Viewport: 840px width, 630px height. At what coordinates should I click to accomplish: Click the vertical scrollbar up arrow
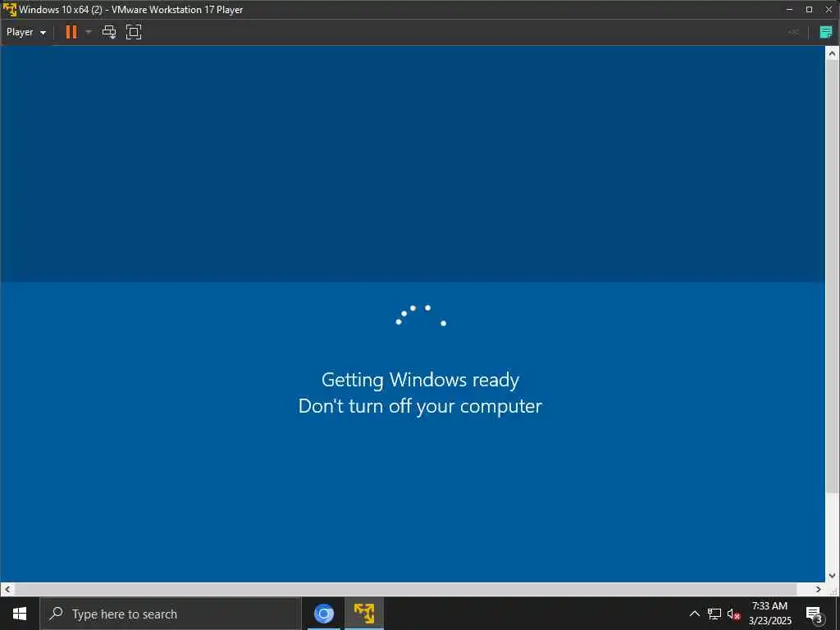[x=832, y=53]
